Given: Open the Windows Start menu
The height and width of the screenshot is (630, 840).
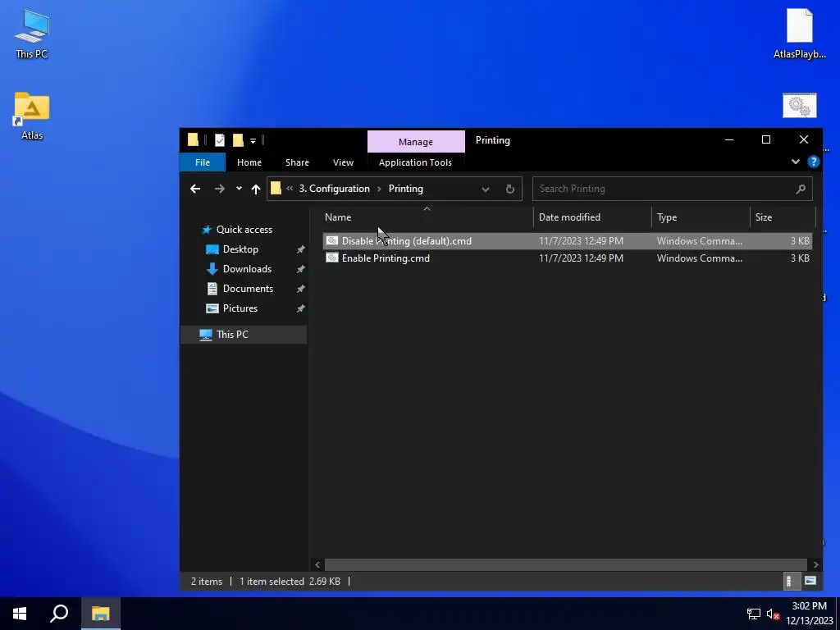Looking at the screenshot, I should click(x=20, y=614).
